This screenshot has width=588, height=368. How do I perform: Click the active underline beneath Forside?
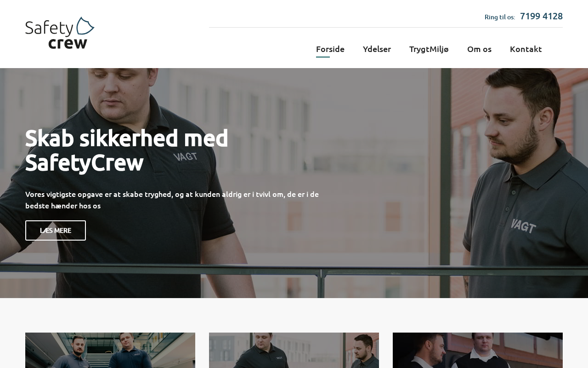[323, 57]
